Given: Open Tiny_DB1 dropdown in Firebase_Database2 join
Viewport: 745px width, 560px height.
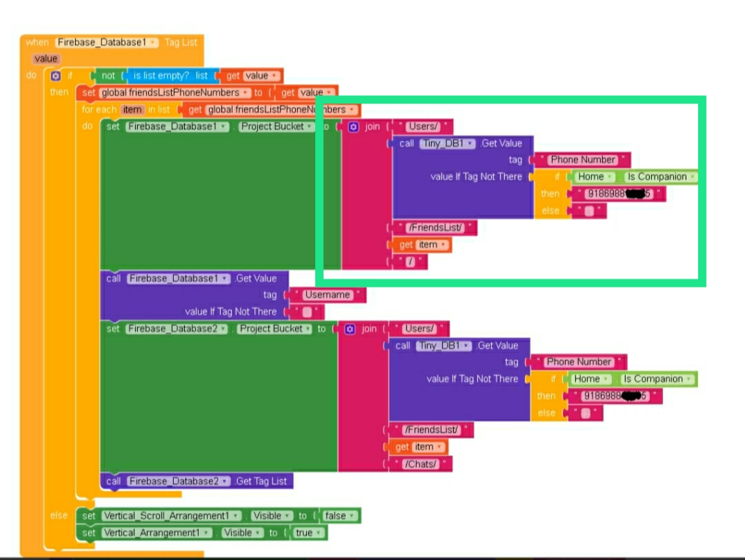Looking at the screenshot, I should click(444, 346).
